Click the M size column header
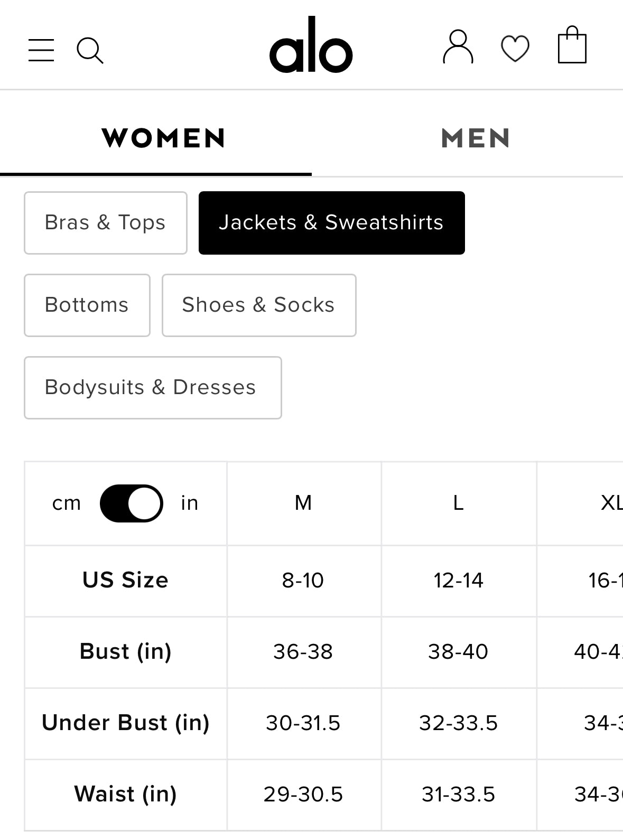The height and width of the screenshot is (840, 623). [303, 503]
